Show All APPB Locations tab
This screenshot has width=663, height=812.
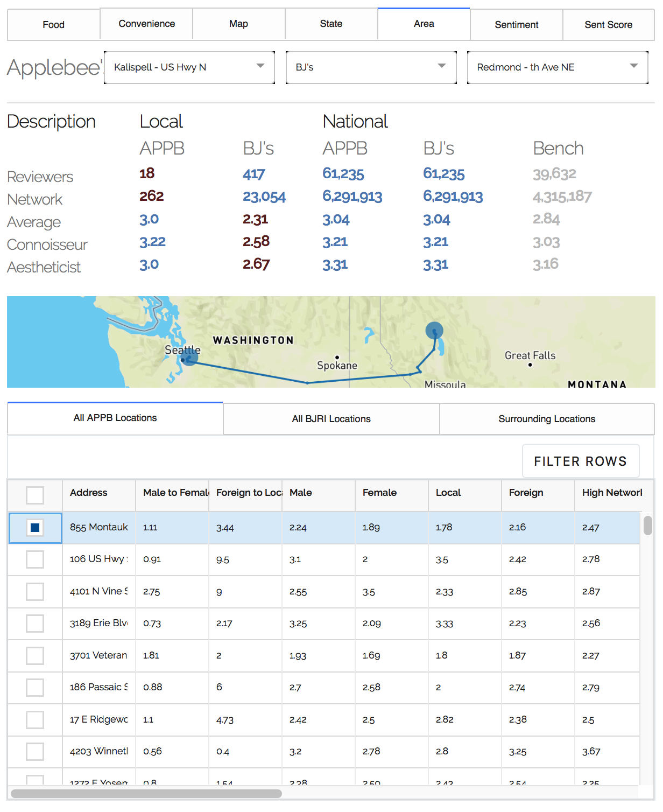(x=115, y=418)
